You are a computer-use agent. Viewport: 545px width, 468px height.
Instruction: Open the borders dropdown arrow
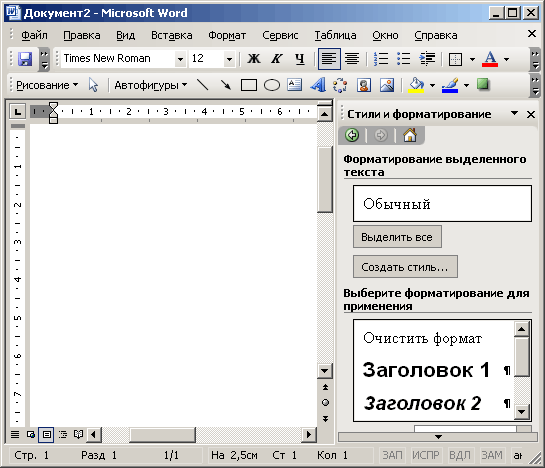[472, 59]
